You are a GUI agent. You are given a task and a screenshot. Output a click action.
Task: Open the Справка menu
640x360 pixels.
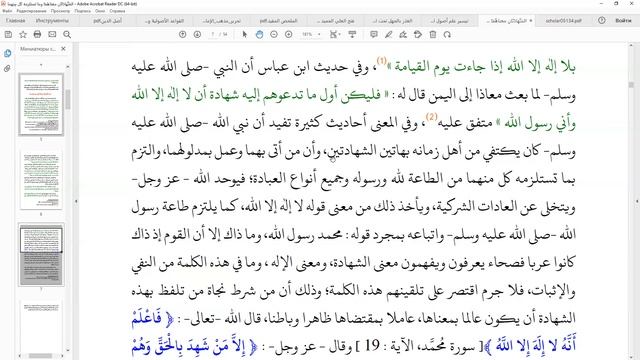coord(117,11)
